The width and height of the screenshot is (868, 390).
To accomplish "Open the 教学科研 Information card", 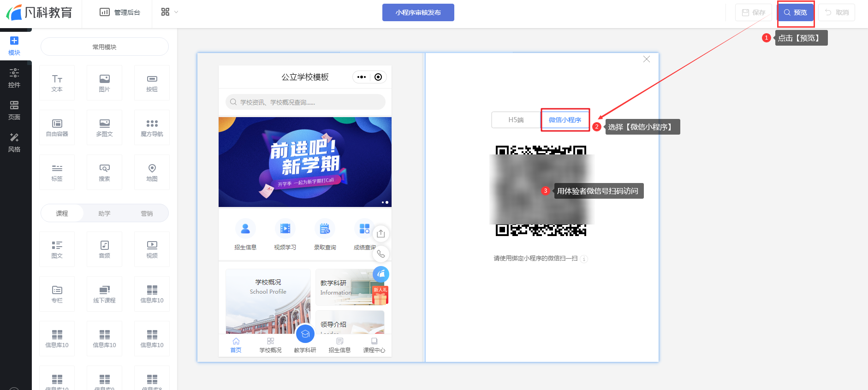I will 350,287.
